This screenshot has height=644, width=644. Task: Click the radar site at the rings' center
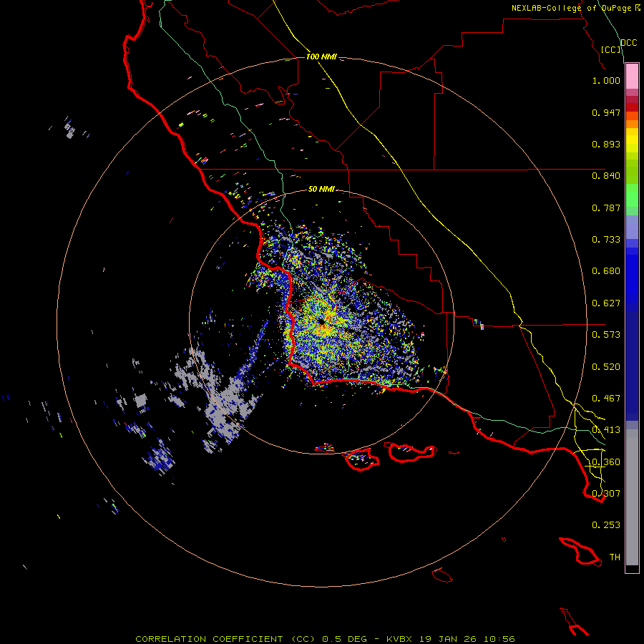(321, 321)
